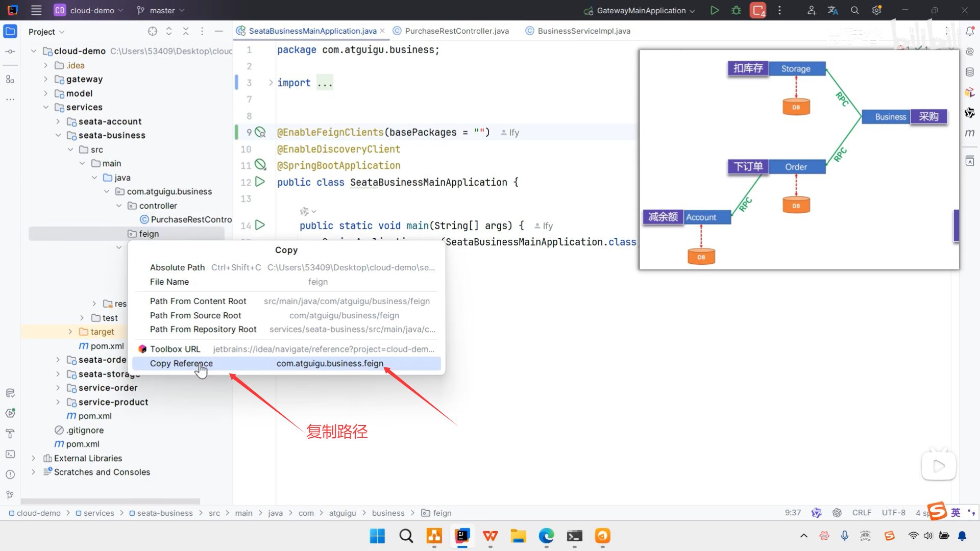Click run gutter icon beside main method

(x=260, y=225)
